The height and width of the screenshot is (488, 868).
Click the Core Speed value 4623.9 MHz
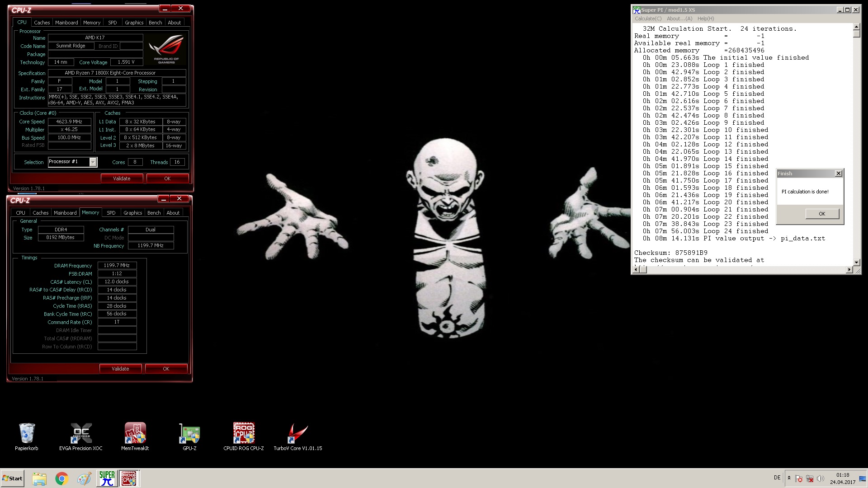point(69,122)
